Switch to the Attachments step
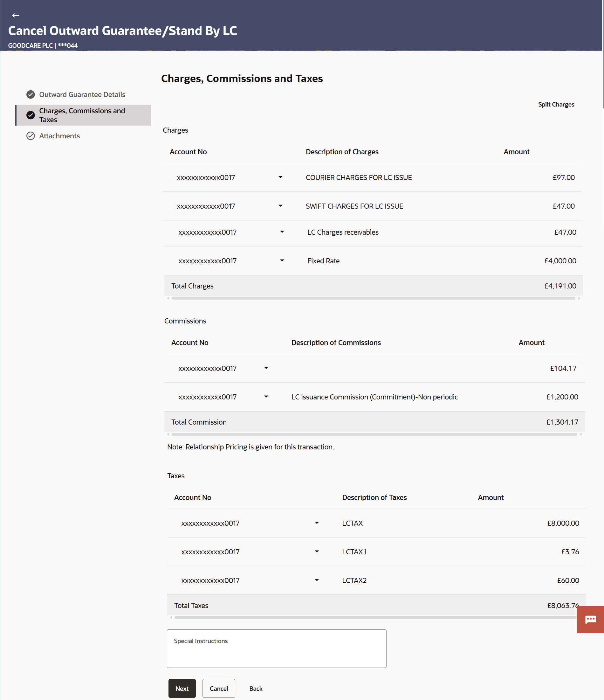 pyautogui.click(x=59, y=136)
